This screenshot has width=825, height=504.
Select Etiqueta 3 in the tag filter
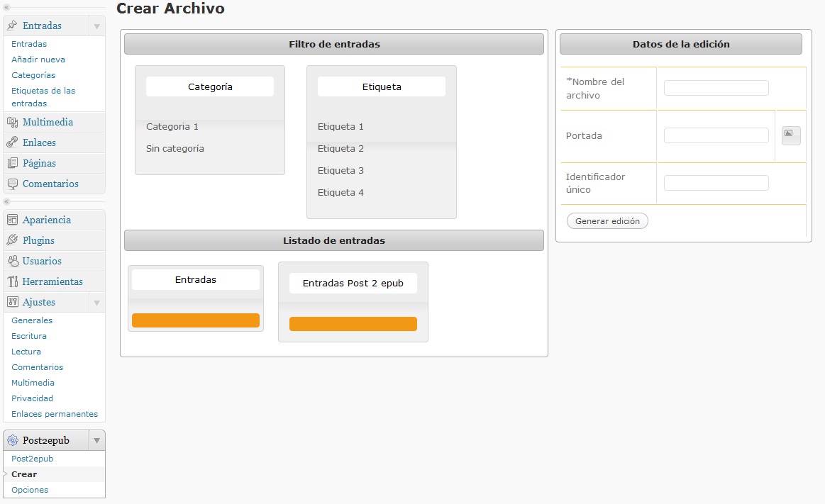340,171
